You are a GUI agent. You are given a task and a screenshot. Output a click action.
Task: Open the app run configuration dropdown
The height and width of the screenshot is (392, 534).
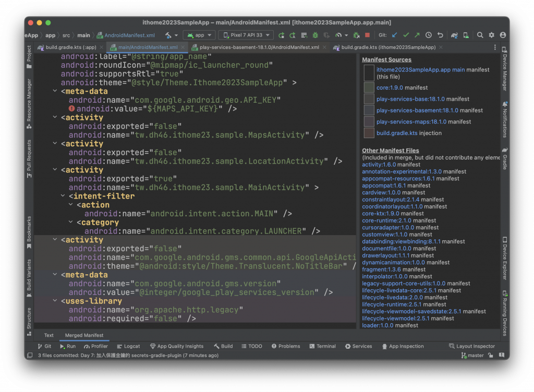point(199,35)
